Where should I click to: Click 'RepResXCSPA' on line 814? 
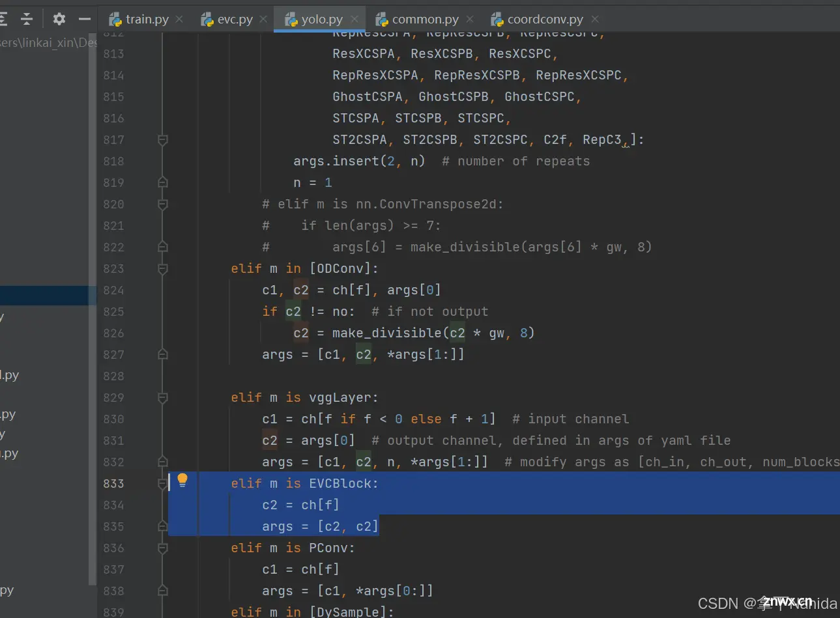pos(375,76)
